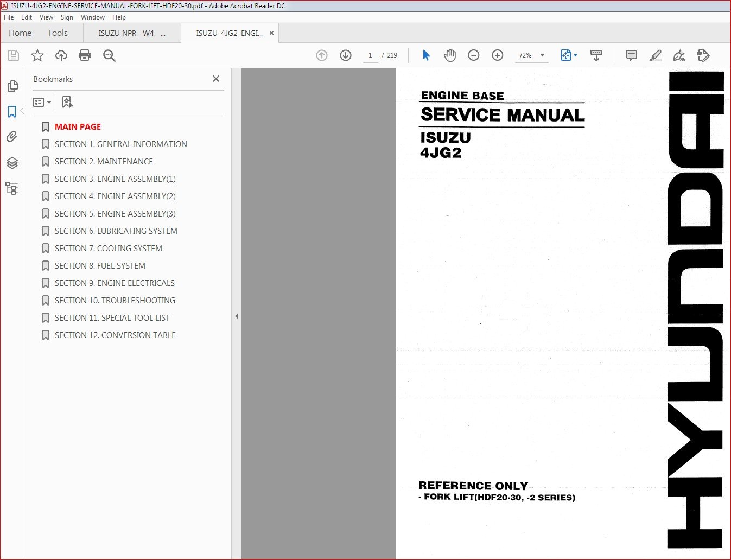Open the Layers panel icon
This screenshot has height=560, width=731.
tap(12, 163)
